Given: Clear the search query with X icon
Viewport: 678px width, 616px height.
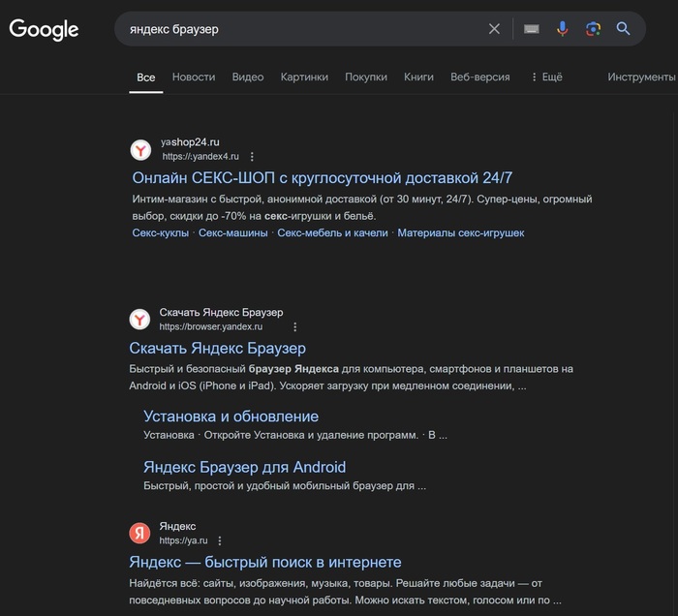Looking at the screenshot, I should click(494, 29).
